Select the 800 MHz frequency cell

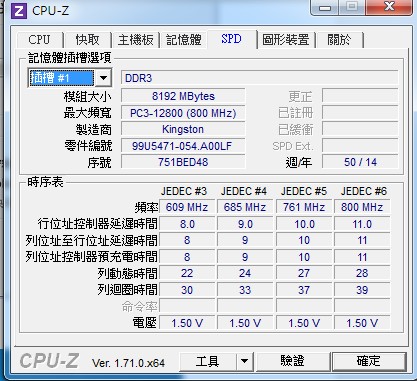362,207
